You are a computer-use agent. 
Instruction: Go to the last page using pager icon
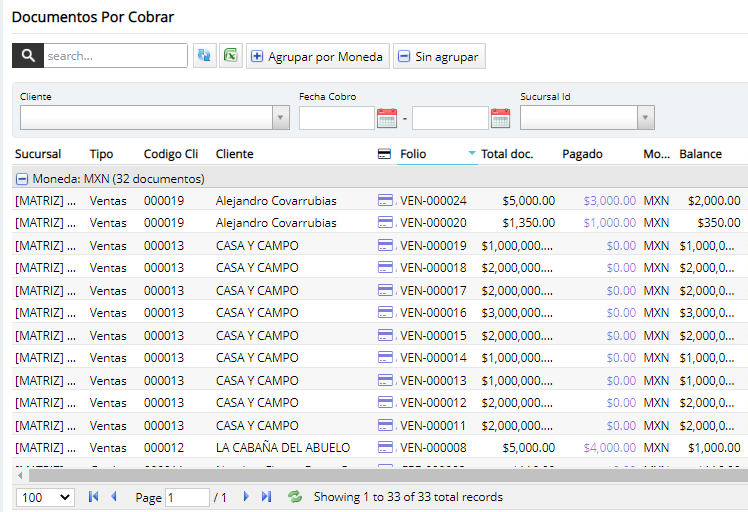266,497
